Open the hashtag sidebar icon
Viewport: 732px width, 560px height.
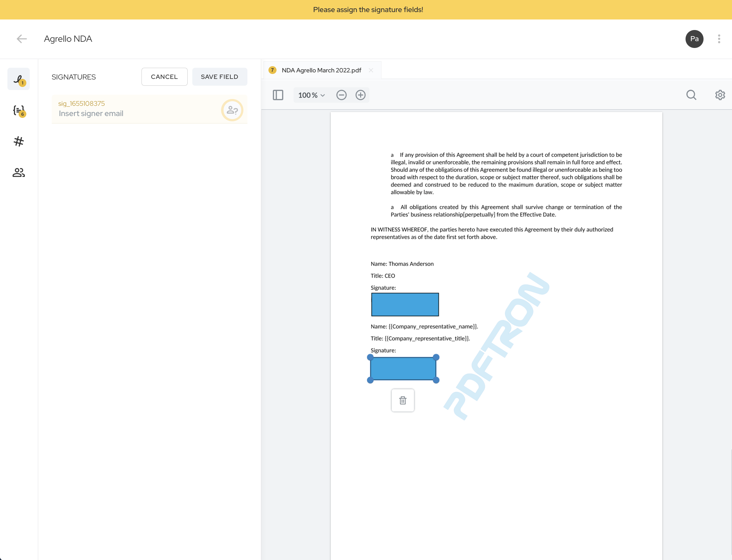click(x=19, y=141)
